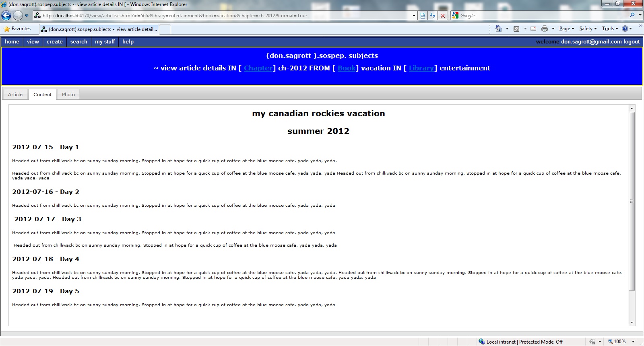Open the create navigation item

tap(55, 42)
